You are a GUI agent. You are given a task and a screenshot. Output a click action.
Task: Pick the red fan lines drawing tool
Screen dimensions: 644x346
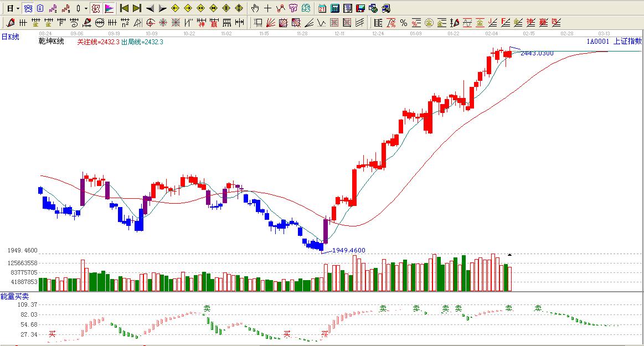click(x=271, y=23)
